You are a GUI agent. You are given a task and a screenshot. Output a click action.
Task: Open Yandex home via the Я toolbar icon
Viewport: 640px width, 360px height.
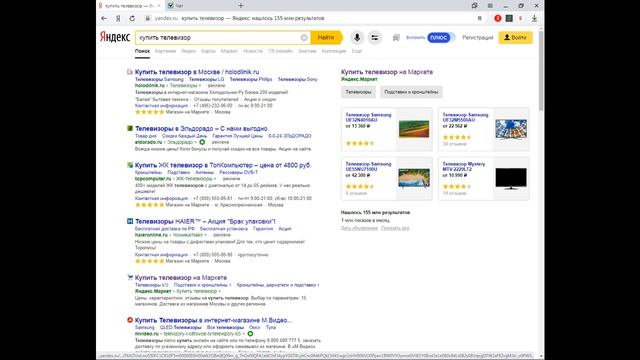pyautogui.click(x=118, y=18)
